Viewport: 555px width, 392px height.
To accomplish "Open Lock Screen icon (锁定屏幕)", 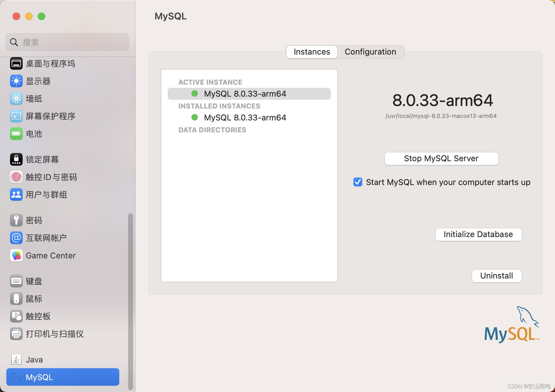I will coord(16,160).
